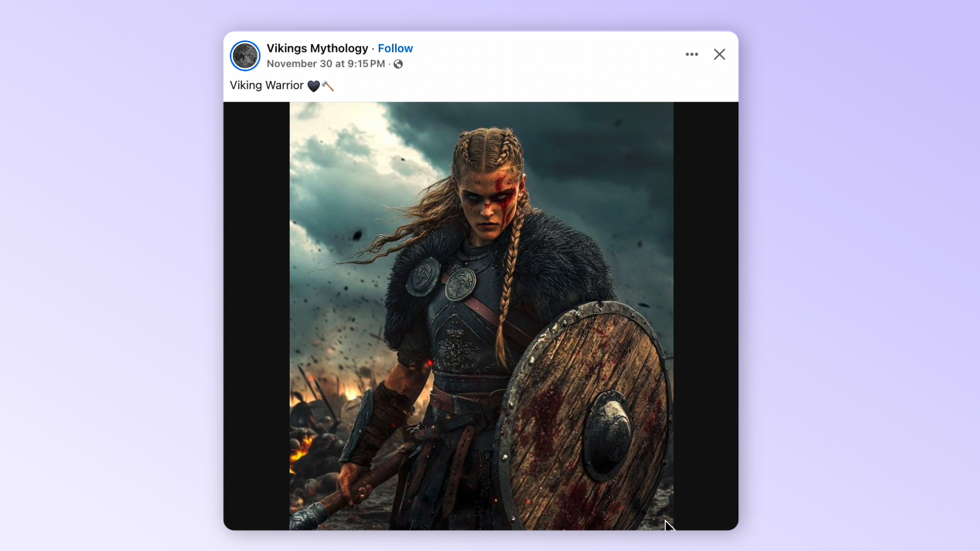Open the three-dot post options menu
980x551 pixels.
691,54
